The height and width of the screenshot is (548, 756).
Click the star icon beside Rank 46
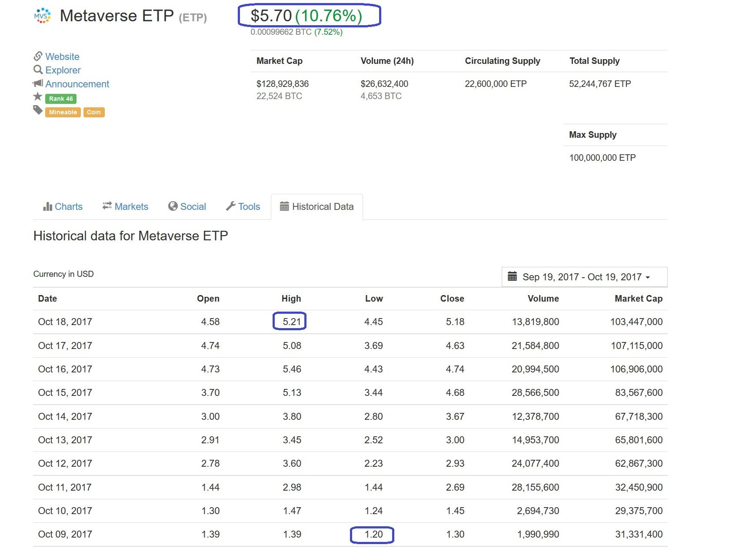click(38, 96)
